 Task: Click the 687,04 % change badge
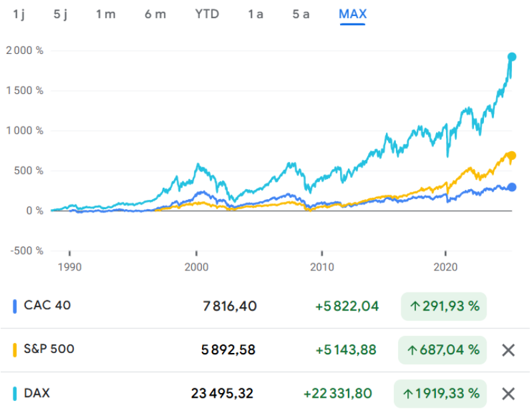(x=442, y=350)
